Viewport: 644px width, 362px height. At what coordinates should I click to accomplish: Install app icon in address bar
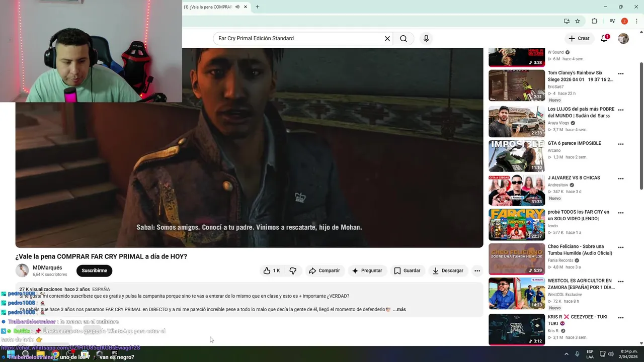567,21
